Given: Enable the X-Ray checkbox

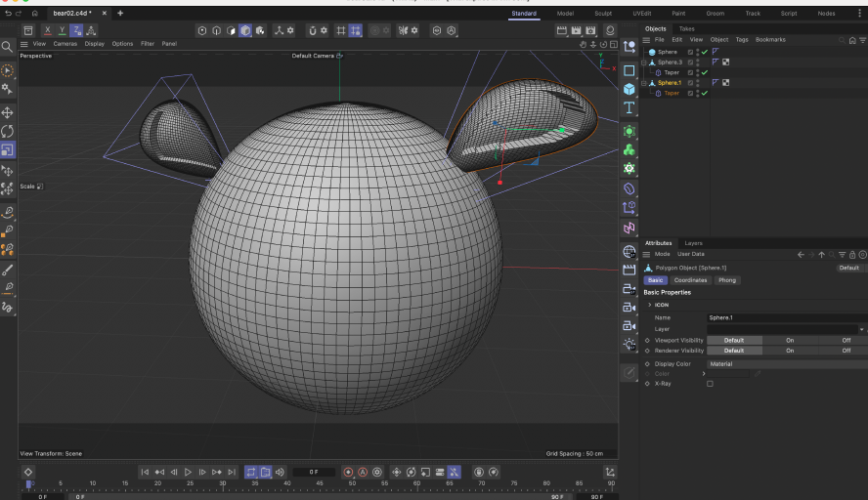Looking at the screenshot, I should (x=710, y=384).
